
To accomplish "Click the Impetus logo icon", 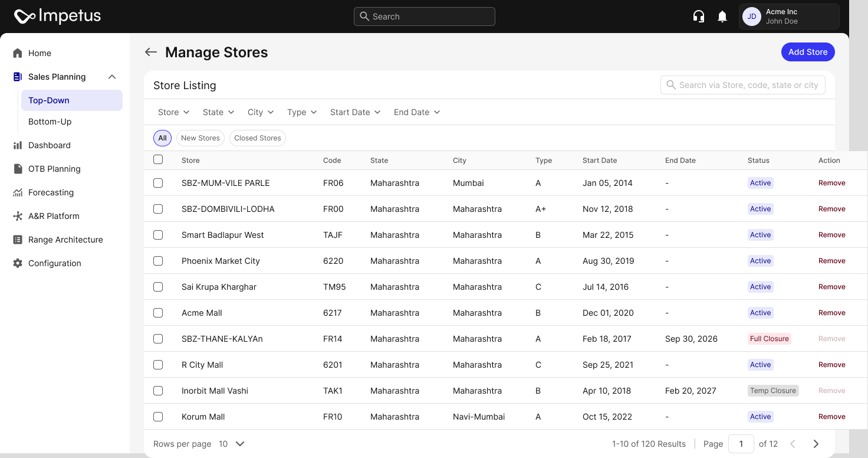I will click(x=25, y=17).
